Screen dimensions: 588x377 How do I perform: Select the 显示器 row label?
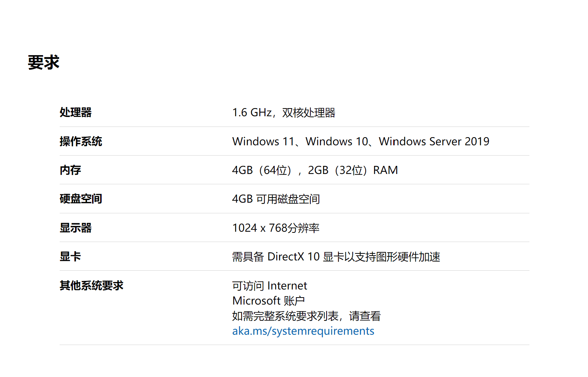point(75,228)
